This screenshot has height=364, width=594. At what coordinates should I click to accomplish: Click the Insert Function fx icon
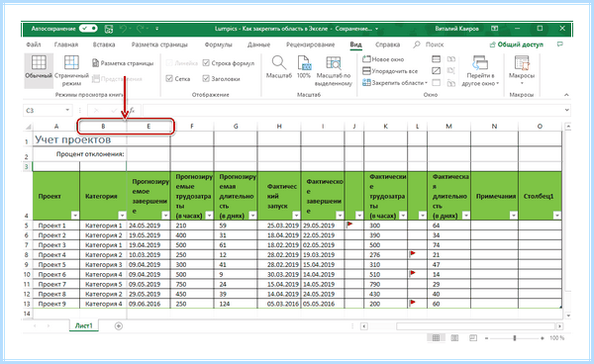[132, 111]
